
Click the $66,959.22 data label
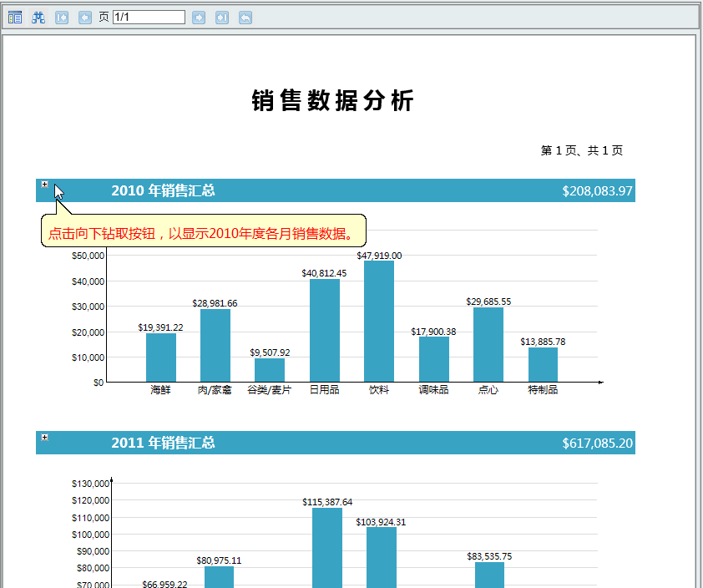click(165, 584)
